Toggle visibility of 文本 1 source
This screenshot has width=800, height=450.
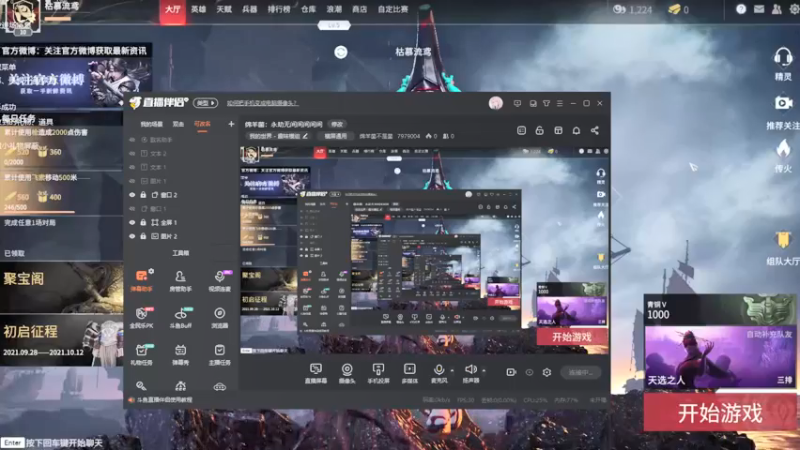[x=132, y=167]
